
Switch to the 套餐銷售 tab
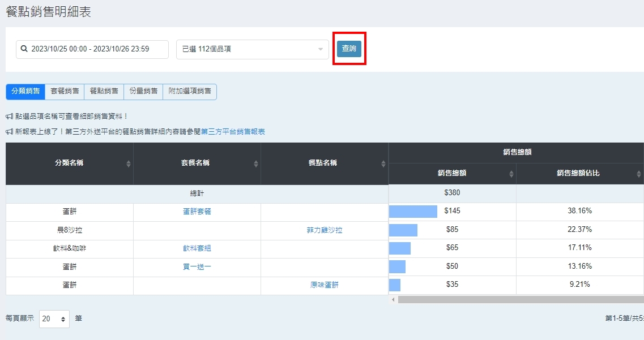(x=65, y=91)
